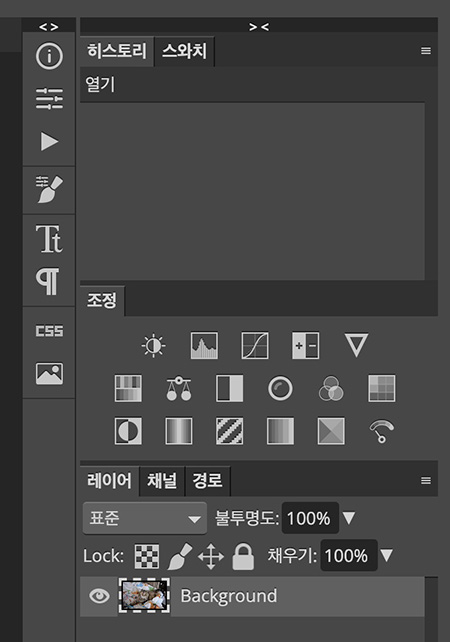
Task: Select the 열기 history state
Action: (x=252, y=85)
